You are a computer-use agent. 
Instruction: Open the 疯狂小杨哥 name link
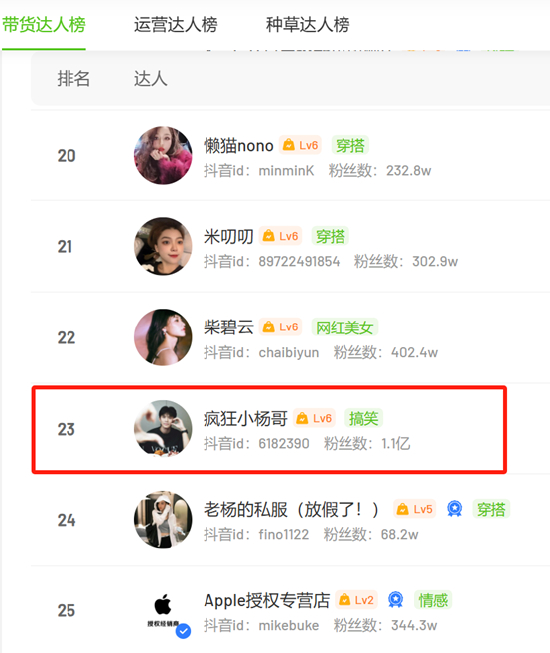pyautogui.click(x=246, y=419)
